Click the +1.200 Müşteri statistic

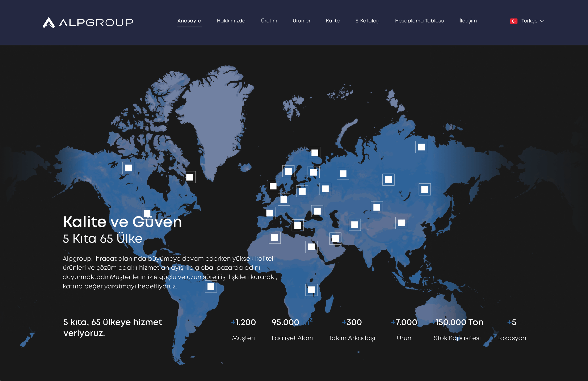pyautogui.click(x=243, y=330)
